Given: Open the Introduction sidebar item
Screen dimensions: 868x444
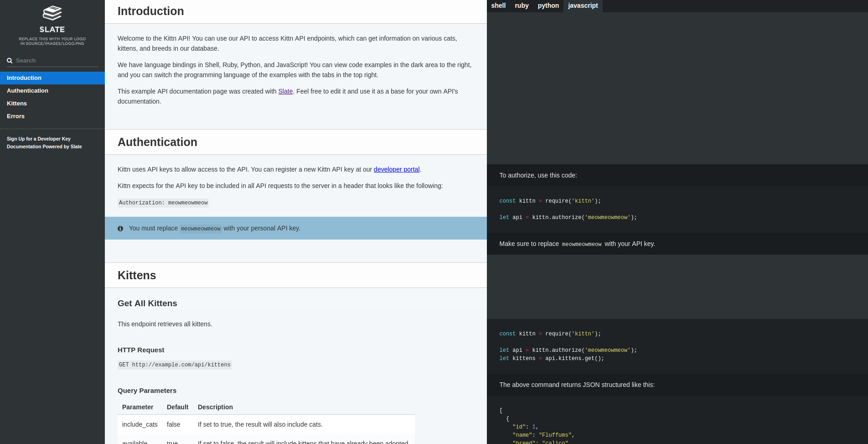Looking at the screenshot, I should [x=24, y=78].
